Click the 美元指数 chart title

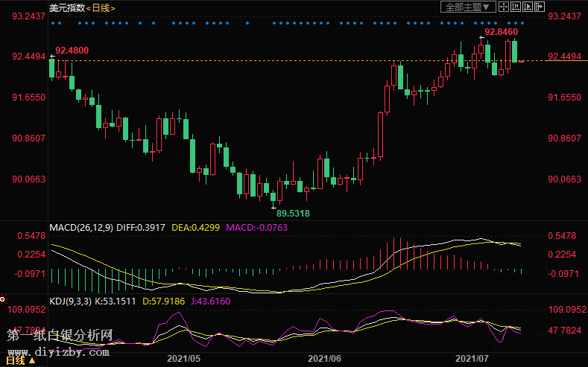tap(66, 7)
